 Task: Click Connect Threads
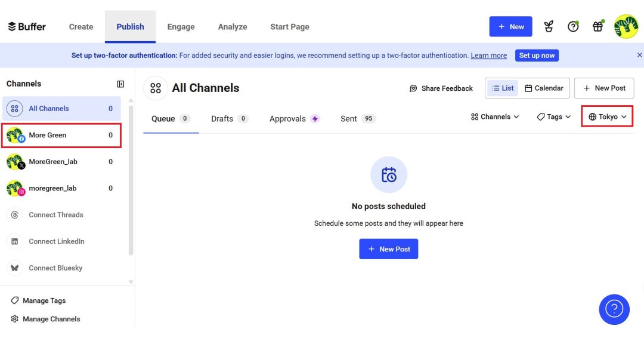click(56, 214)
